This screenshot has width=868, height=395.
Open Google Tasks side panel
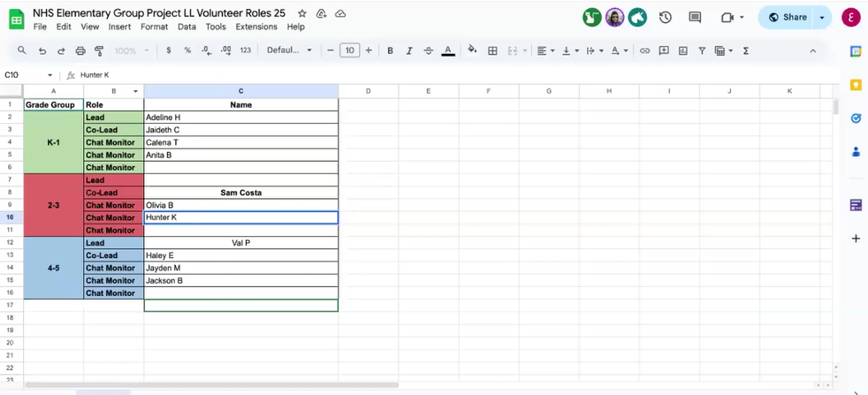(856, 118)
